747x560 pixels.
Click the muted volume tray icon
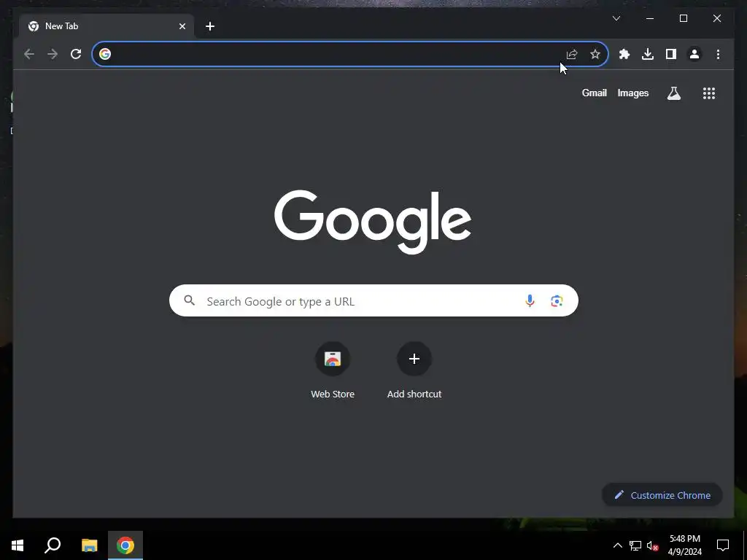coord(652,545)
